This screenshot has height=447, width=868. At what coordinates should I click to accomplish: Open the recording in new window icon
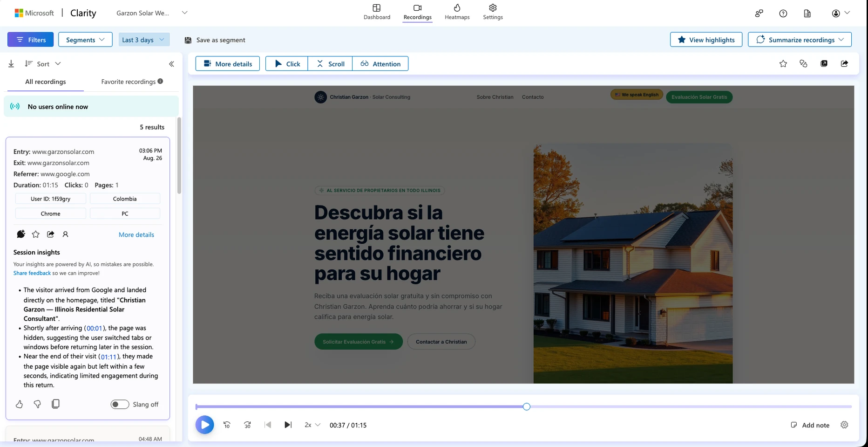pos(824,64)
